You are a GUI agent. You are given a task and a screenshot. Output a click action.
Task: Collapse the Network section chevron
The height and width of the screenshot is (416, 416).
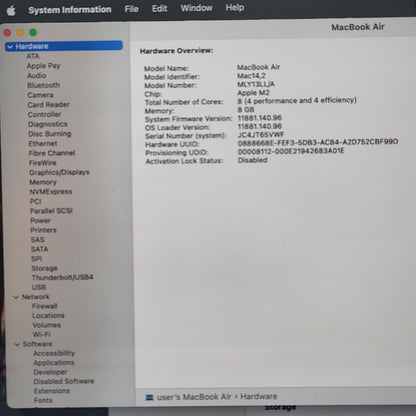[16, 297]
